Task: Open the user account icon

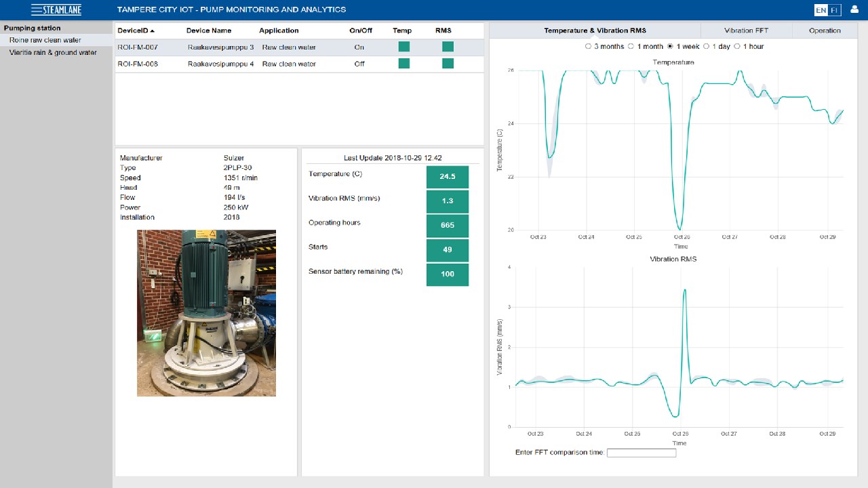Action: [x=854, y=9]
